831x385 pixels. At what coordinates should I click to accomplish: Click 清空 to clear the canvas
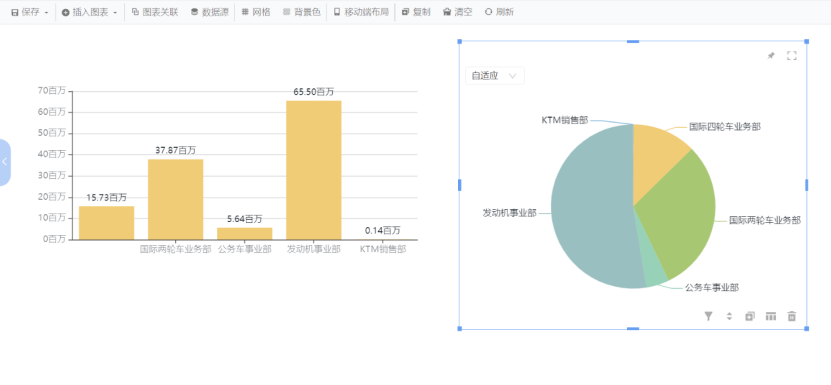pos(457,12)
